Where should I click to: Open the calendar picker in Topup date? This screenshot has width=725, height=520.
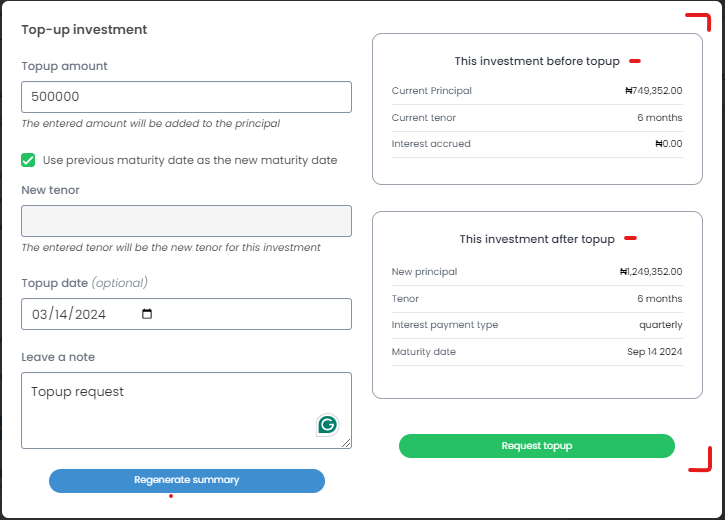point(148,314)
